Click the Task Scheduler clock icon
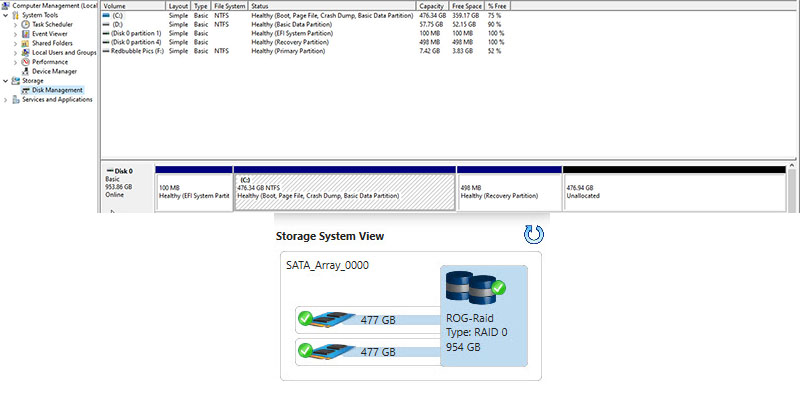The height and width of the screenshot is (395, 800). 26,24
